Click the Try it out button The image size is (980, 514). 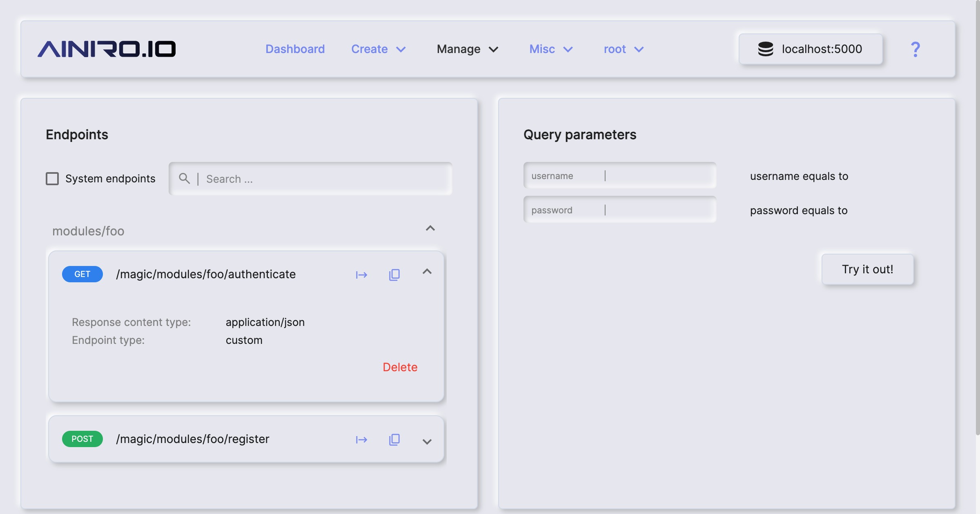(867, 269)
